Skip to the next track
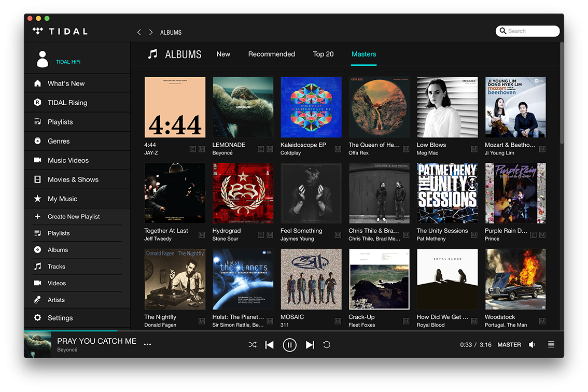 [x=310, y=345]
